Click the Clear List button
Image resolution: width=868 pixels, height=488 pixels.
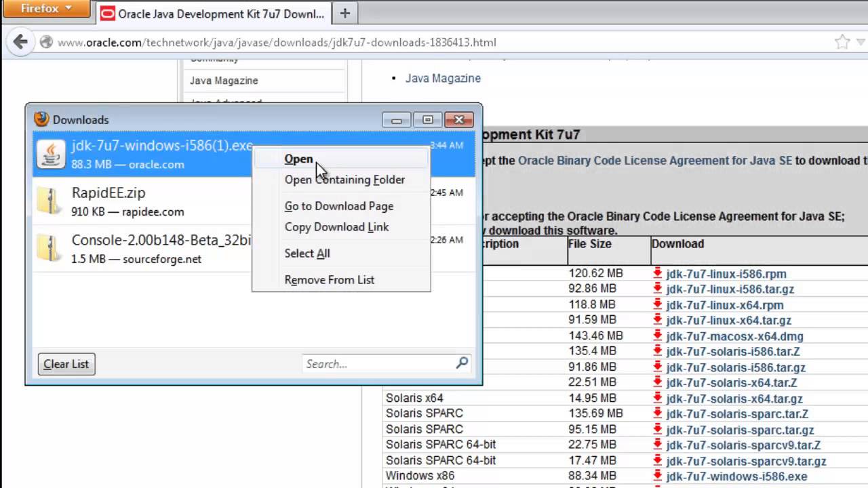[66, 364]
